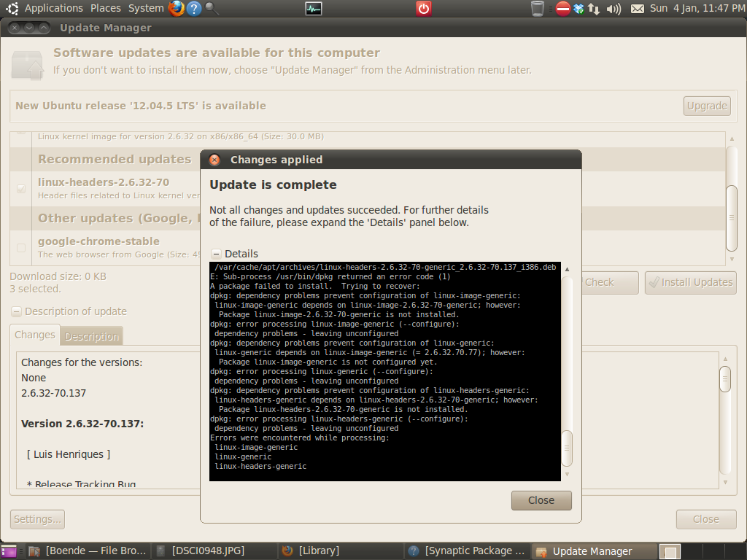Open the Applications menu
The width and height of the screenshot is (747, 560).
click(54, 8)
